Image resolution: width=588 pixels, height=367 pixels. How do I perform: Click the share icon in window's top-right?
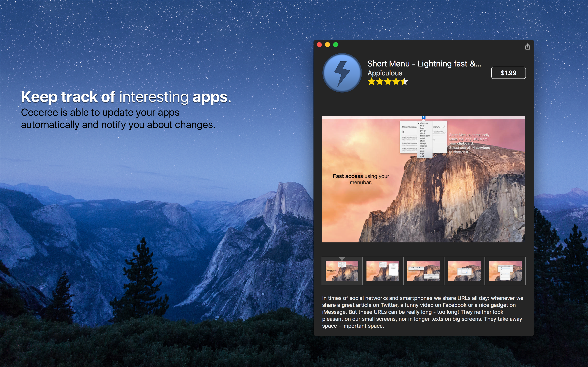click(x=527, y=47)
